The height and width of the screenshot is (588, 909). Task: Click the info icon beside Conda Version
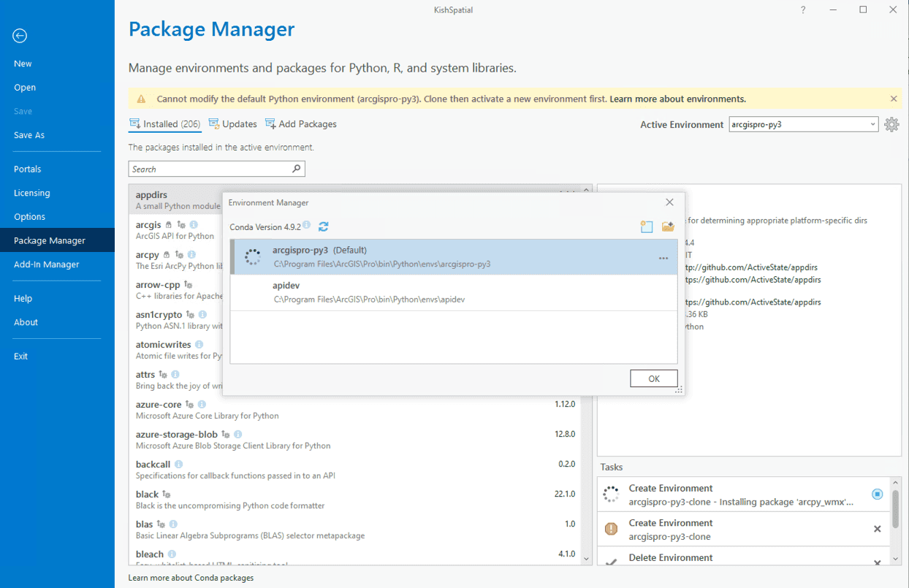(307, 226)
